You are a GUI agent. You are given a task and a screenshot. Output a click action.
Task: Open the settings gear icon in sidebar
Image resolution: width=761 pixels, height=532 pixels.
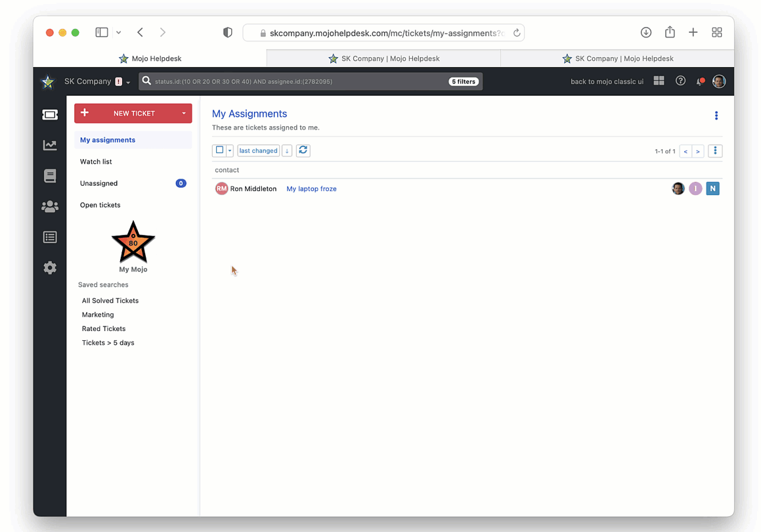pyautogui.click(x=50, y=268)
